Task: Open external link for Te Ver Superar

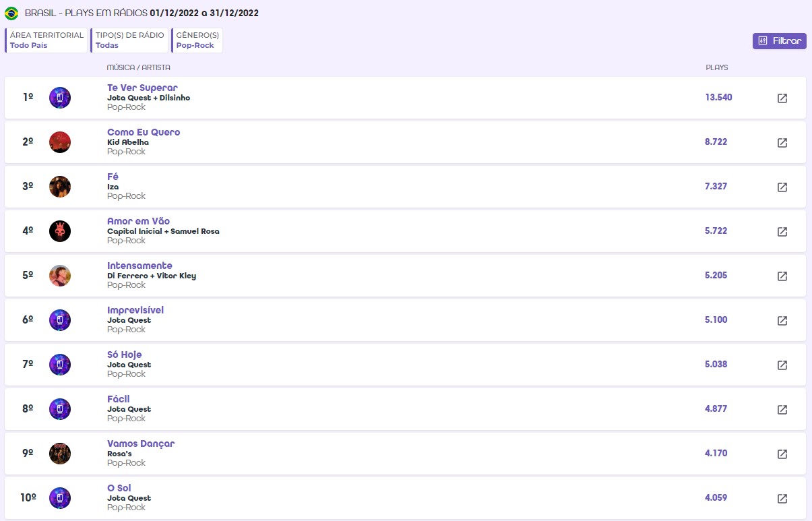Action: (x=782, y=98)
